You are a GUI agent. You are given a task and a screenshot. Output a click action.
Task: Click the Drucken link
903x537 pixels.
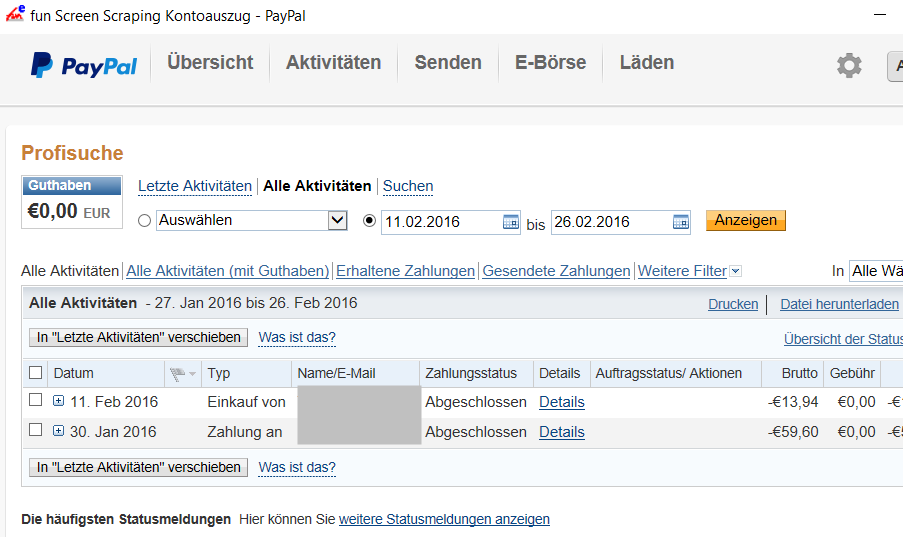pos(733,304)
